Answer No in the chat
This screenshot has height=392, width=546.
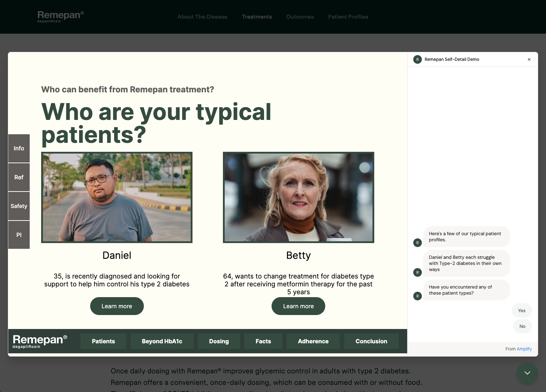522,326
